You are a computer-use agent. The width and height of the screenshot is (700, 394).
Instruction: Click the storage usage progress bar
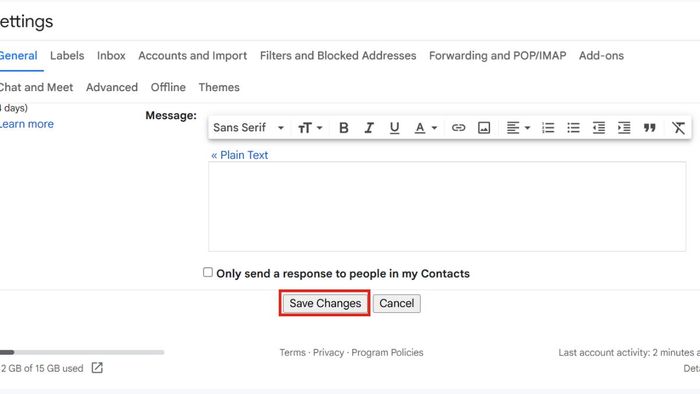pyautogui.click(x=82, y=352)
